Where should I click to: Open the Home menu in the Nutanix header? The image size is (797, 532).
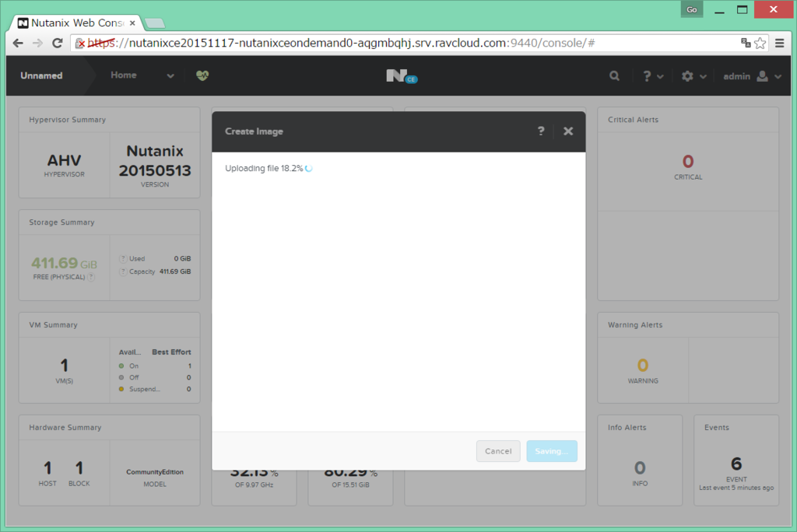124,75
